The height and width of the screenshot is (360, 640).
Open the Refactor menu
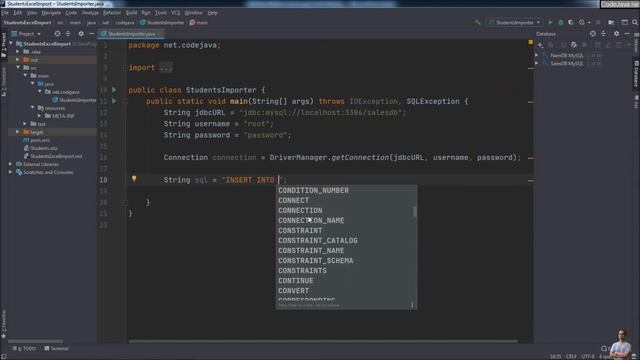(x=112, y=13)
